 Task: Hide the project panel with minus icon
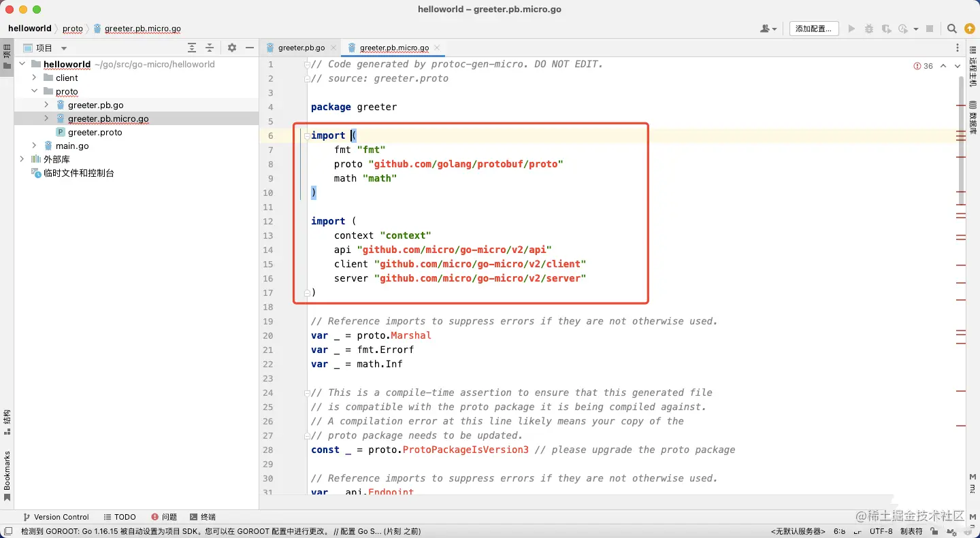coord(250,48)
